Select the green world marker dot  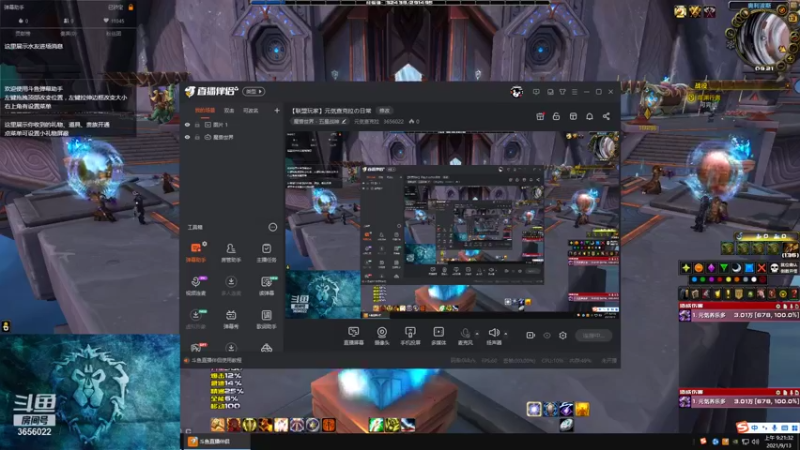coord(703,280)
